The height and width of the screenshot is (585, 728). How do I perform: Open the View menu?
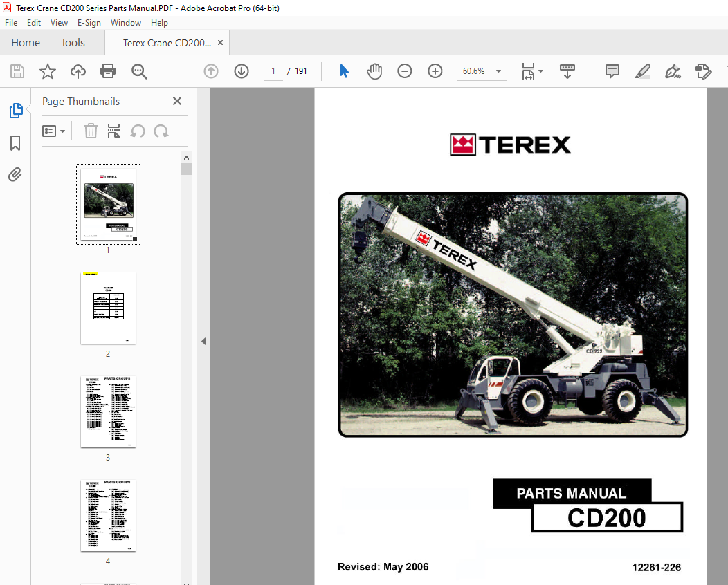pyautogui.click(x=59, y=23)
